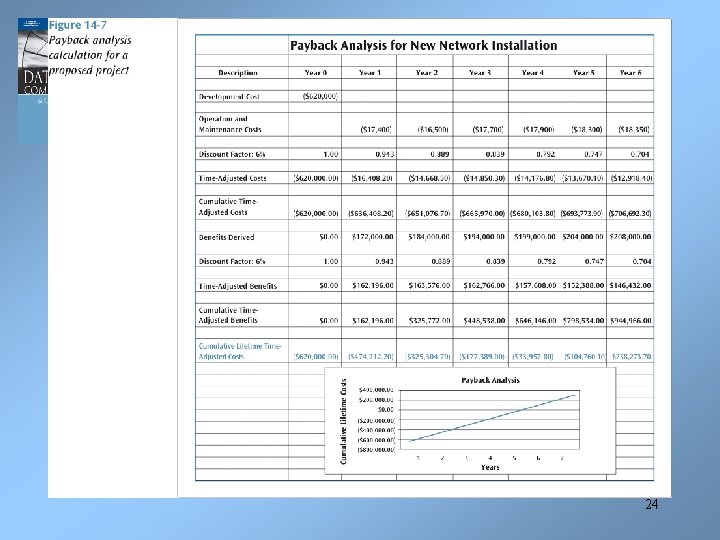Click the 'Payback Analysis for New Network Installation' title
This screenshot has height=540, width=720.
pos(423,45)
